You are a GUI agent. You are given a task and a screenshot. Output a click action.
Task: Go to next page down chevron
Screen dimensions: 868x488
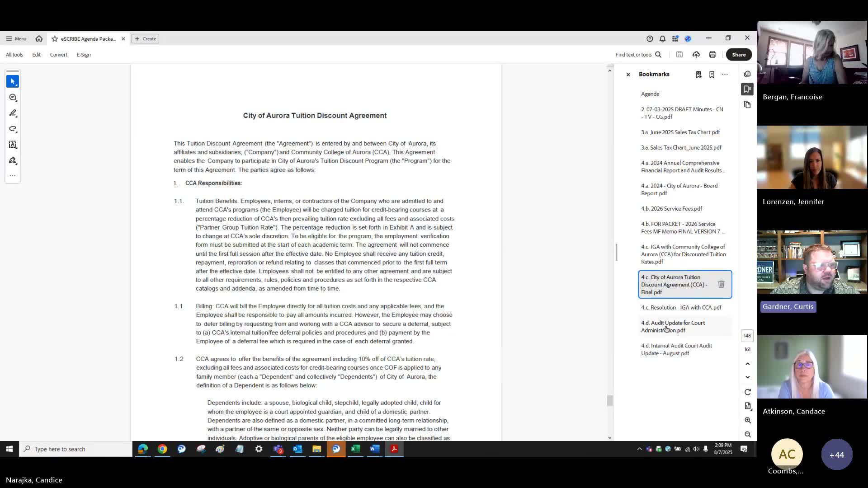click(x=748, y=377)
